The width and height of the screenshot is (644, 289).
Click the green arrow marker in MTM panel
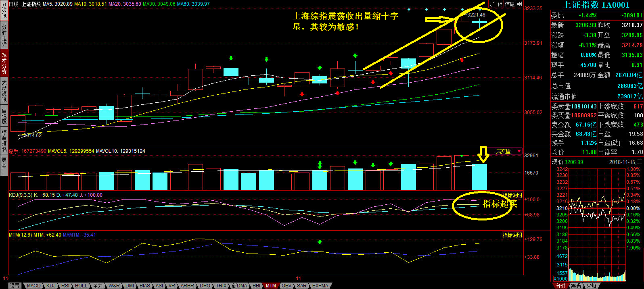(x=320, y=242)
